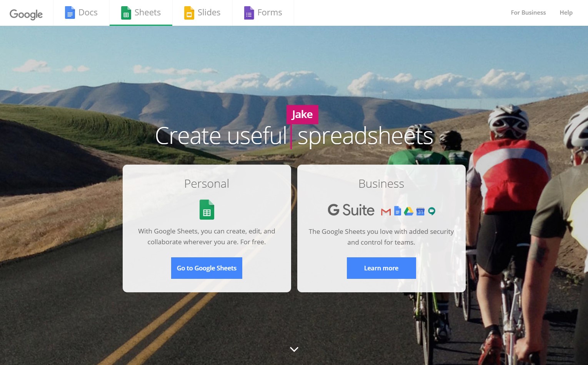The image size is (588, 365).
Task: Switch to the Slides tab label
Action: pyautogui.click(x=209, y=12)
